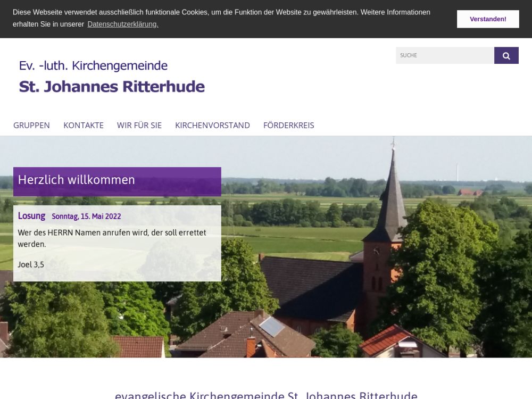Click the solar panel on the rooftop

pos(272,326)
